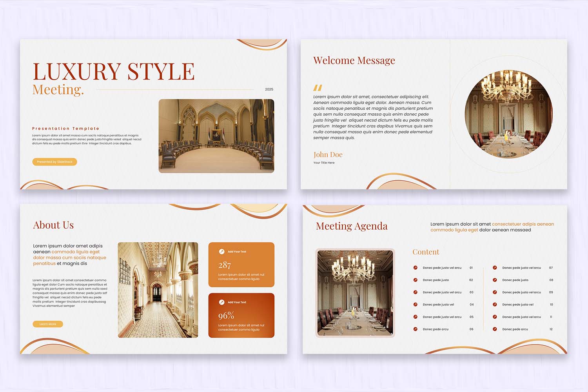Click the arrow bullet for agenda item 06

tap(415, 329)
